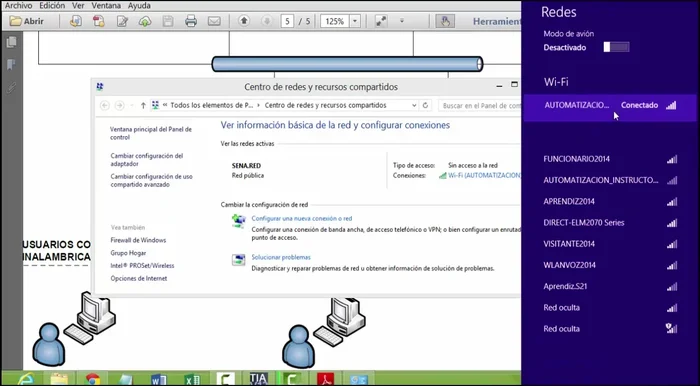Open Cambiar configuración del adaptador
700x386 pixels.
pyautogui.click(x=147, y=160)
